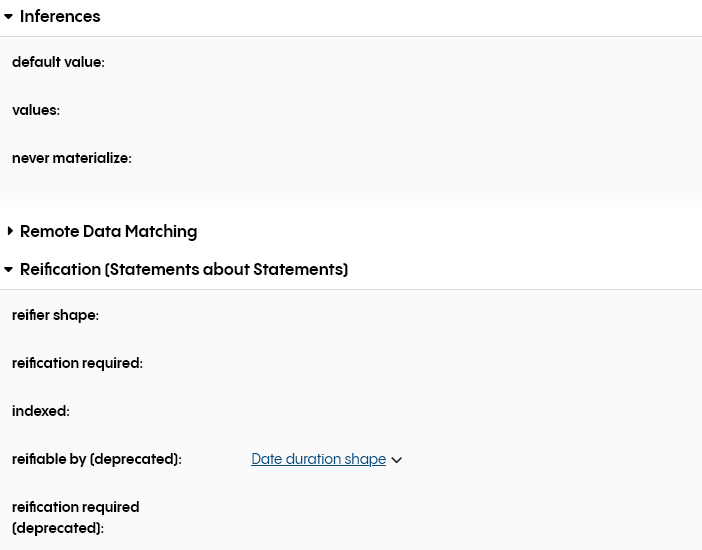This screenshot has width=702, height=550.
Task: Click the first reification required label
Action: coord(77,363)
